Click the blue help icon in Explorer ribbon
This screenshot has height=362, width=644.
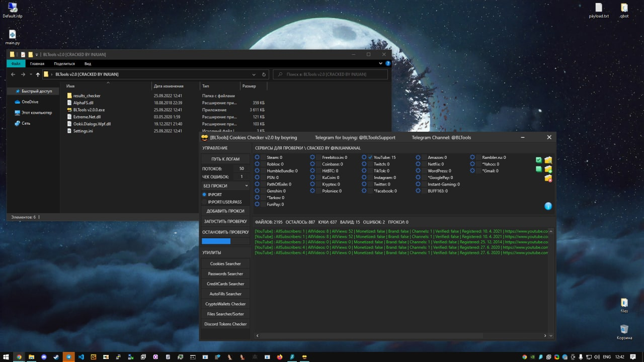(388, 64)
